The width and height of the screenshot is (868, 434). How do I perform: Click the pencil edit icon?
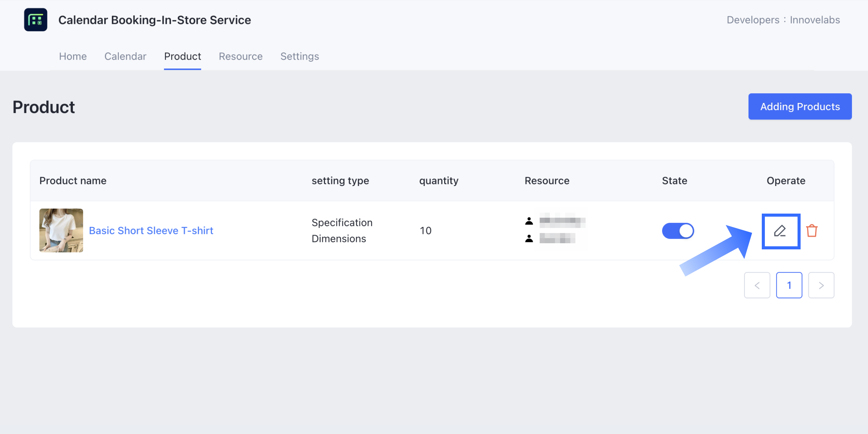[780, 231]
